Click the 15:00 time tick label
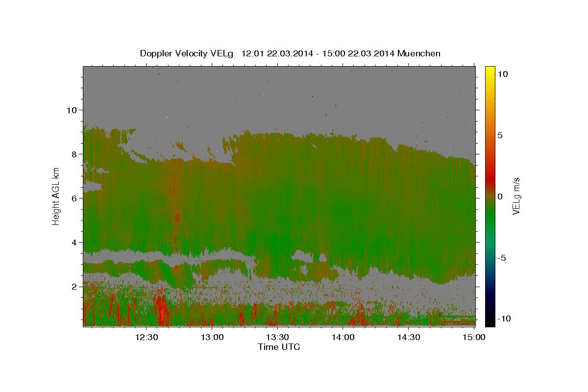Viewport: 588px width, 392px height. click(x=474, y=337)
